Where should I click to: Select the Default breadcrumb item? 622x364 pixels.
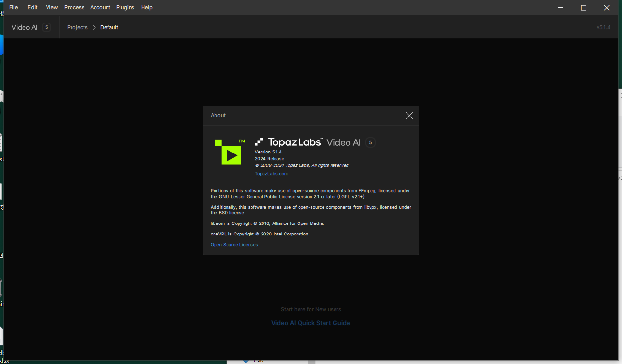click(x=109, y=27)
